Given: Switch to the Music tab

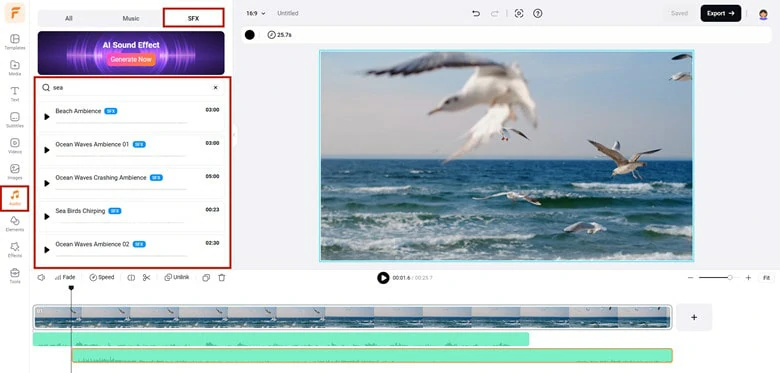Looking at the screenshot, I should pyautogui.click(x=131, y=18).
